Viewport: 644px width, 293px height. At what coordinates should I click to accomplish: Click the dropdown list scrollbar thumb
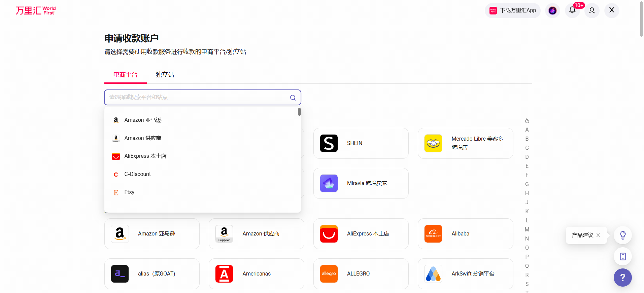click(299, 112)
